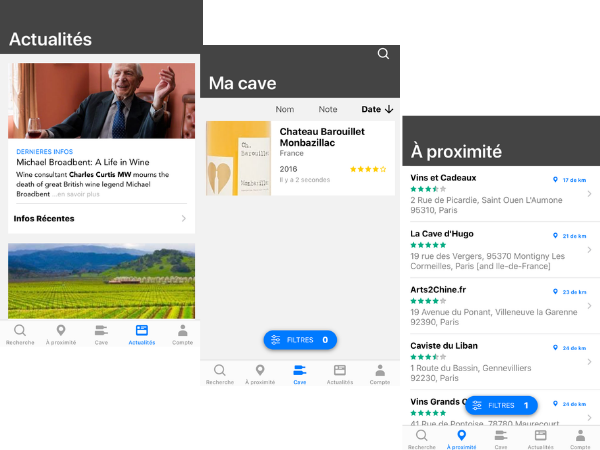Tap Recherche icon in Ma cave screen
600x450 pixels.
220,370
